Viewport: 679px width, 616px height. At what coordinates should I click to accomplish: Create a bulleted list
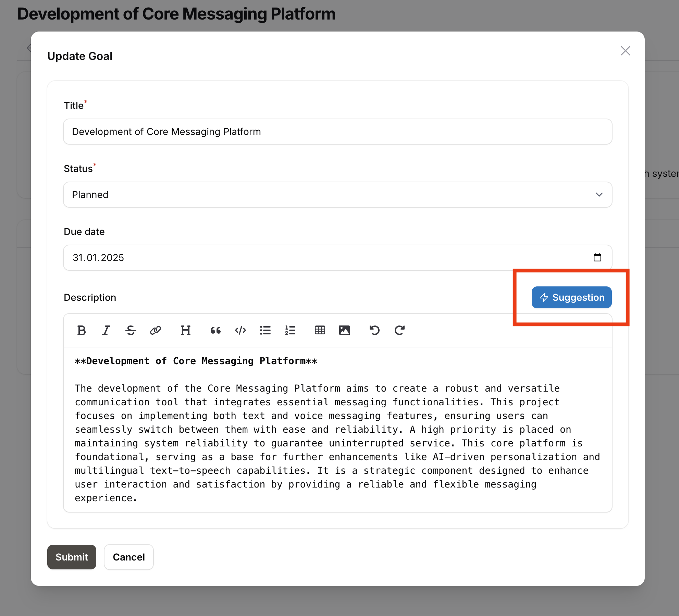(265, 330)
